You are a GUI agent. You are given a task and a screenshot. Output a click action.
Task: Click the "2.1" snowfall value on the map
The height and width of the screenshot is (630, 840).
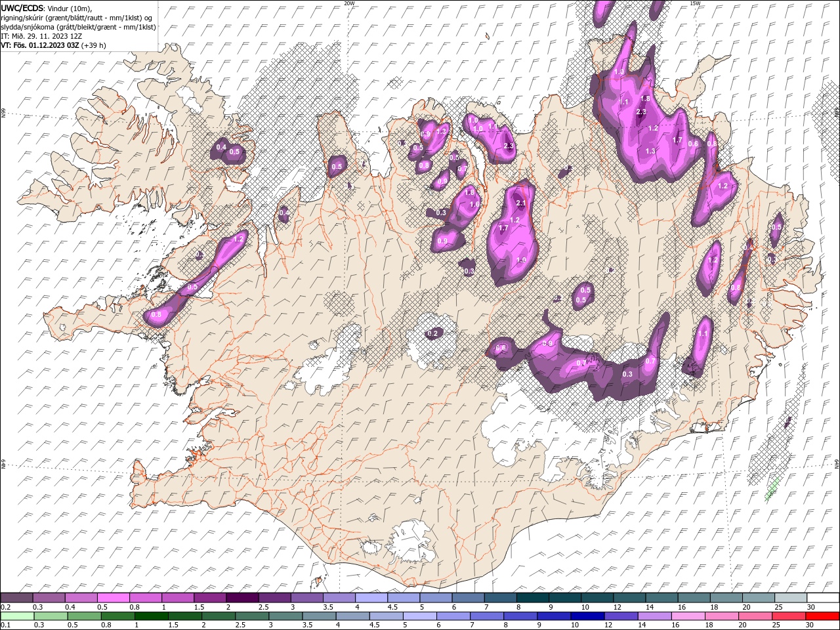[x=521, y=203]
